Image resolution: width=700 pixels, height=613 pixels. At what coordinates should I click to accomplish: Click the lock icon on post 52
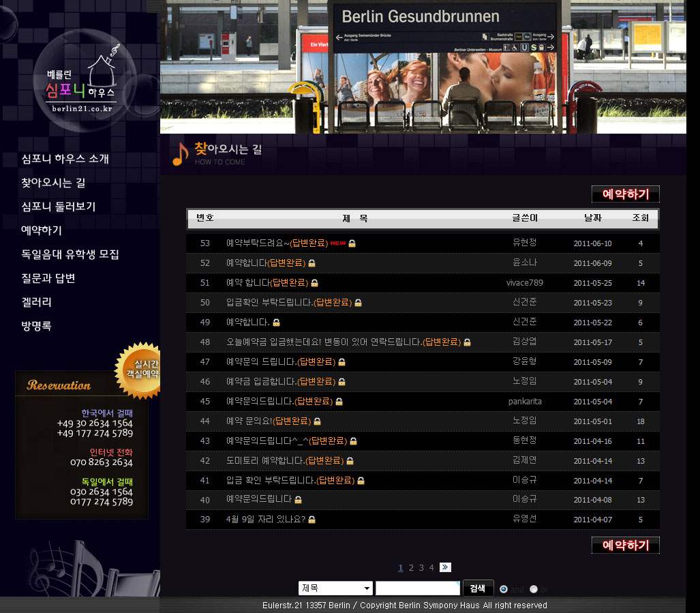(312, 263)
